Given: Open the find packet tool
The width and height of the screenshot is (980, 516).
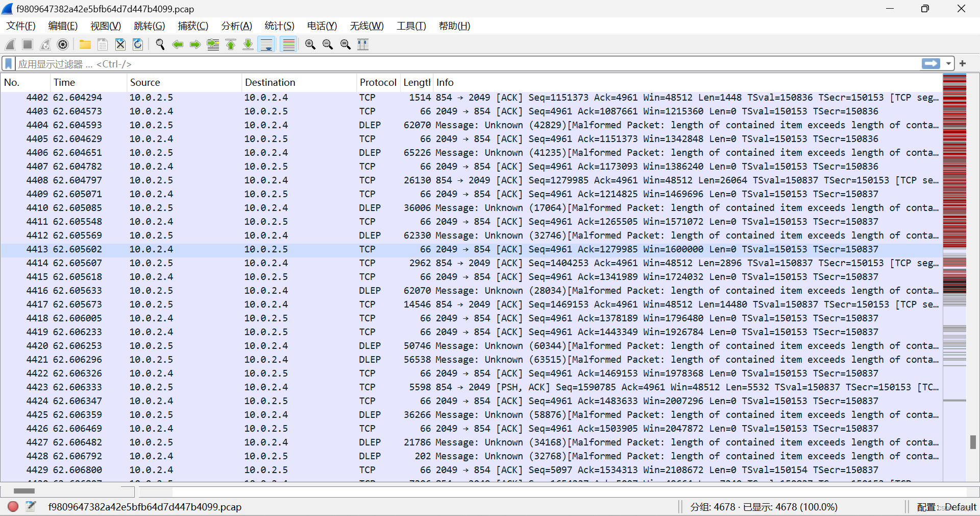Looking at the screenshot, I should [160, 44].
